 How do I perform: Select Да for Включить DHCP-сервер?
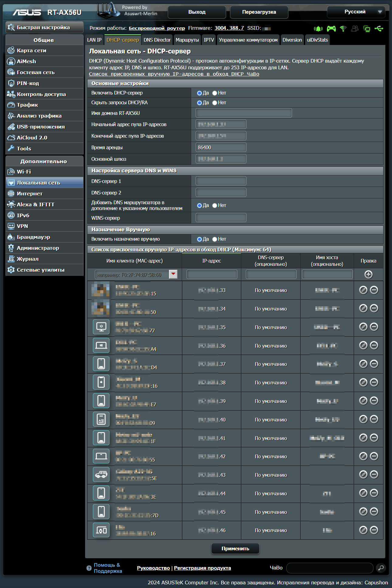click(x=199, y=93)
